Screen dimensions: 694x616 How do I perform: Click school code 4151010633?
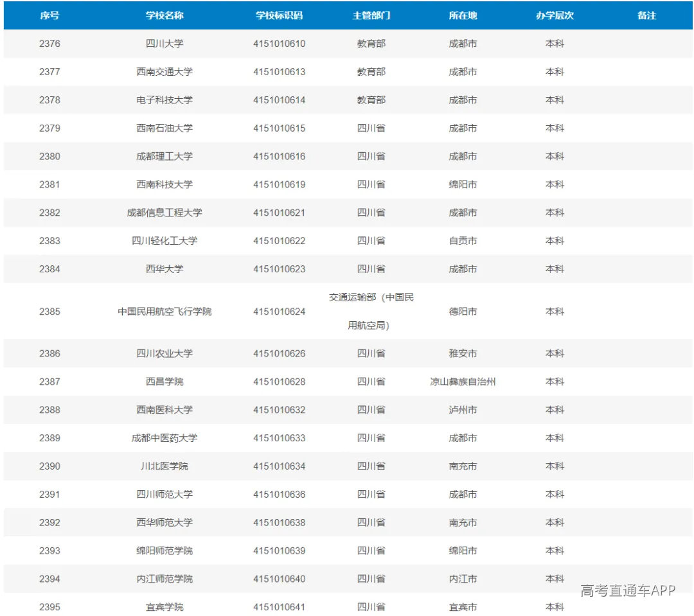pos(280,438)
